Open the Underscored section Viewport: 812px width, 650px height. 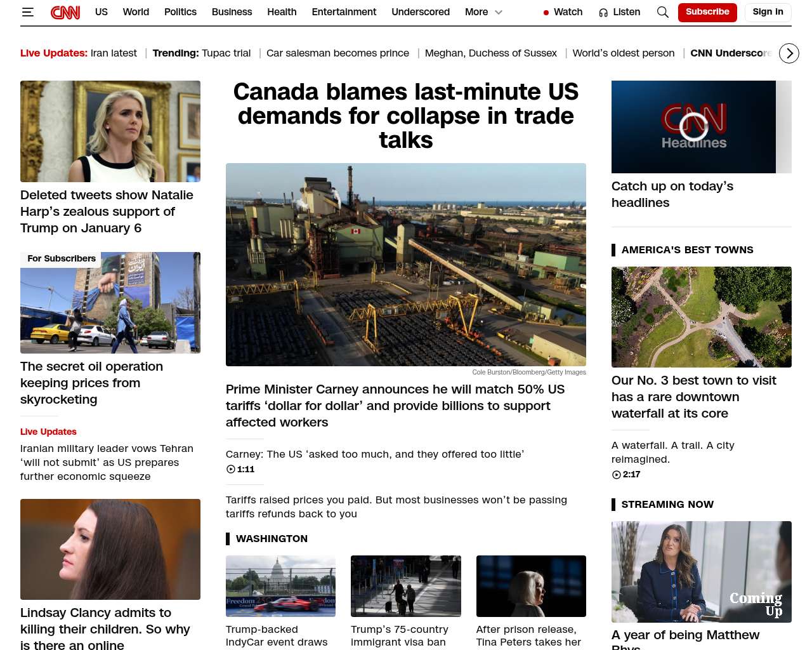(421, 12)
